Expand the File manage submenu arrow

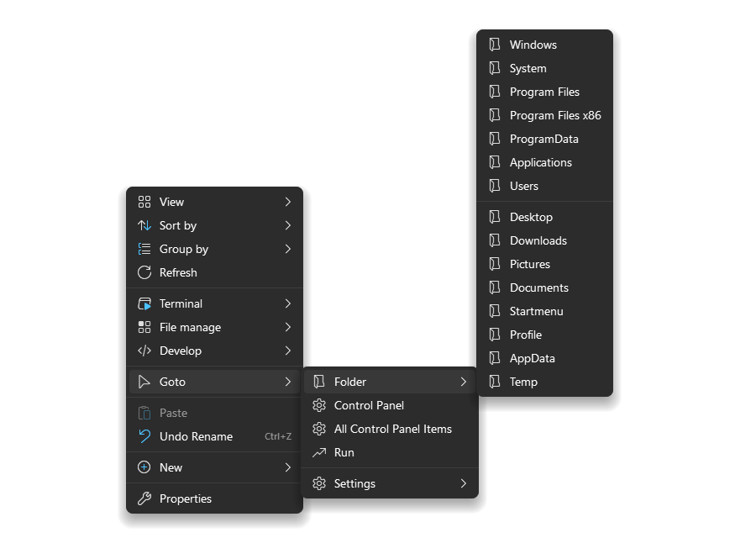click(288, 327)
